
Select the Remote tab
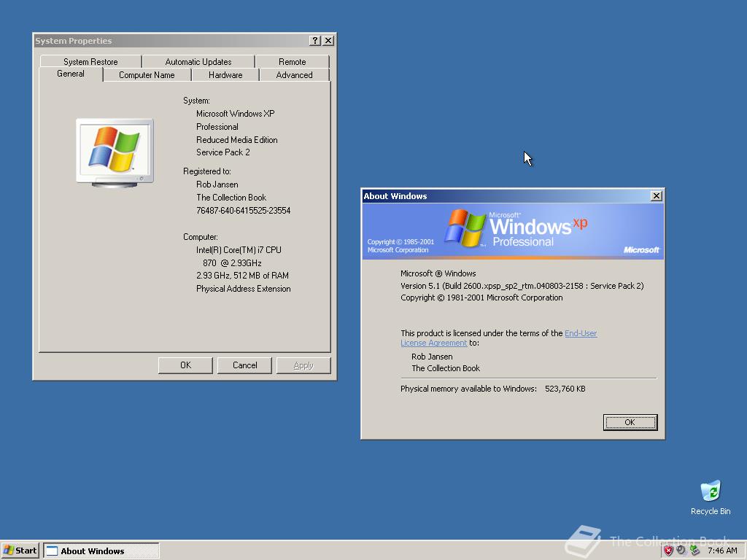coord(292,61)
